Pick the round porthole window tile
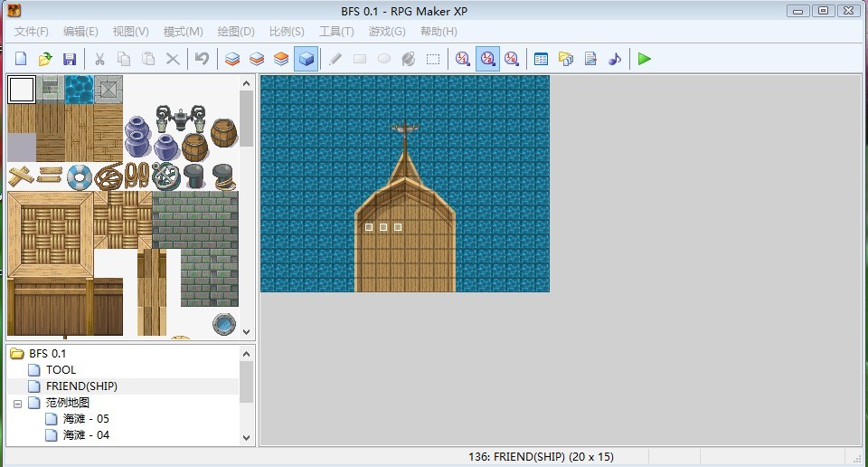The width and height of the screenshot is (868, 467). (x=223, y=325)
